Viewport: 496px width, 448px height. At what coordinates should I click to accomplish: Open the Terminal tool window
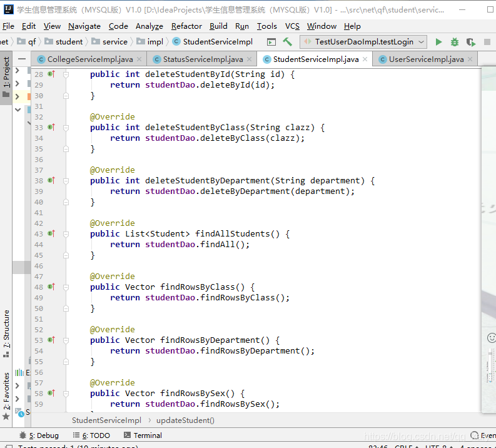pos(143,435)
